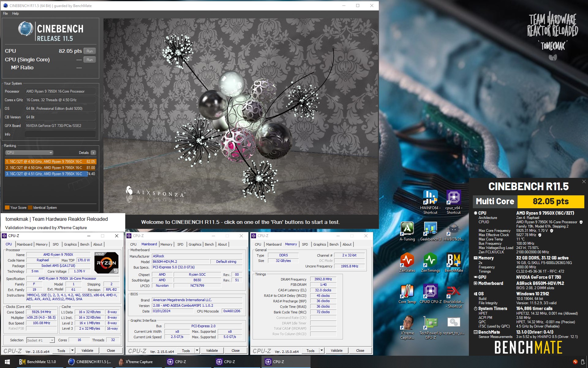Image resolution: width=588 pixels, height=368 pixels.
Task: Expand Tools dropdown arrow in Mainboard window
Action: 197,351
